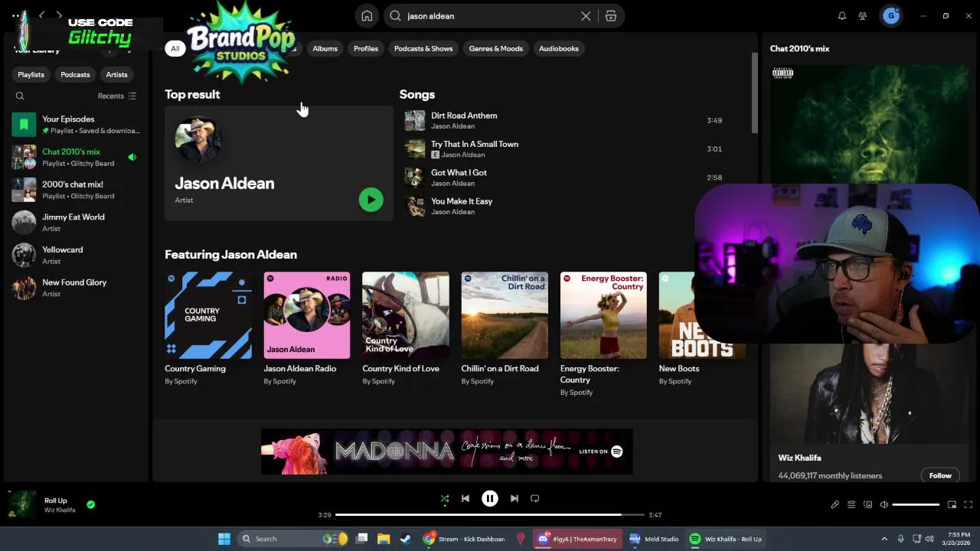Open the Wiz Khalifa artist link under Roll Up
Viewport: 980px width, 551px height.
coord(60,510)
